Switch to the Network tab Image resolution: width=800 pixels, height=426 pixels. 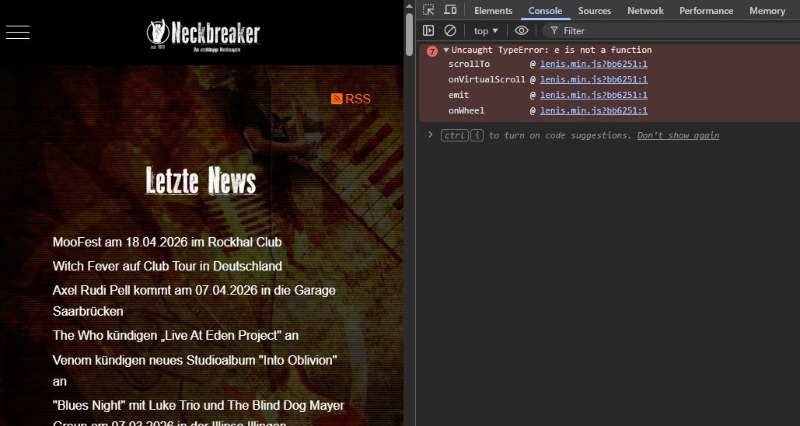pos(645,10)
